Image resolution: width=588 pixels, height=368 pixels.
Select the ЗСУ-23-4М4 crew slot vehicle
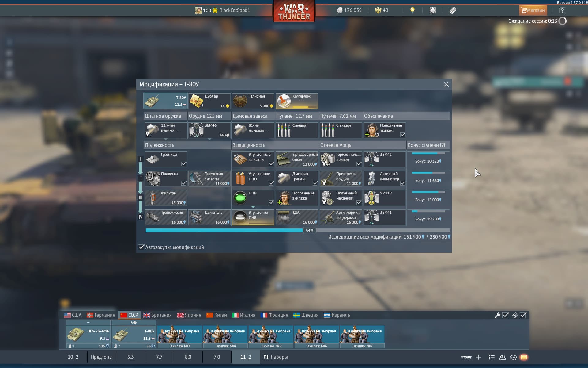point(88,335)
